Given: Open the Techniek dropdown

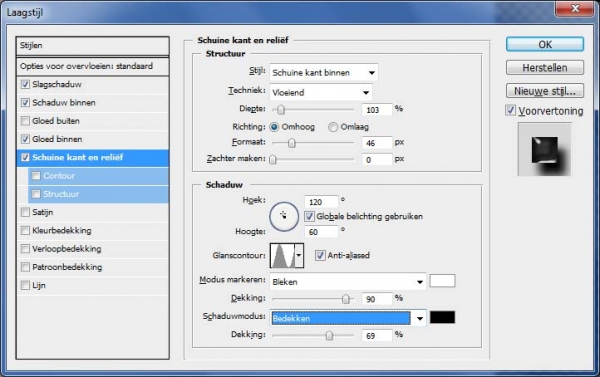Looking at the screenshot, I should coord(321,92).
